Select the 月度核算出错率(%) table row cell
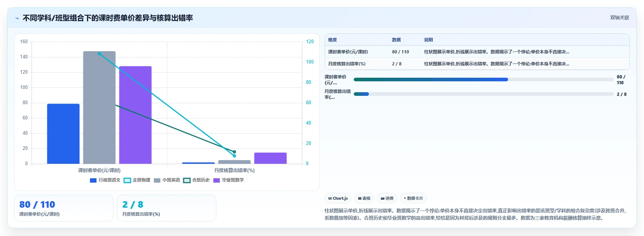This screenshot has height=236, width=644. [346, 64]
